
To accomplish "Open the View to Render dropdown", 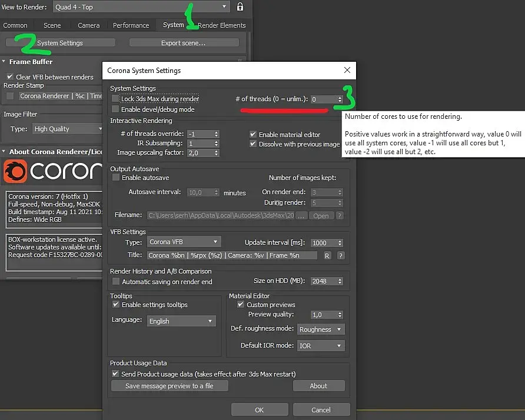I will point(141,6).
